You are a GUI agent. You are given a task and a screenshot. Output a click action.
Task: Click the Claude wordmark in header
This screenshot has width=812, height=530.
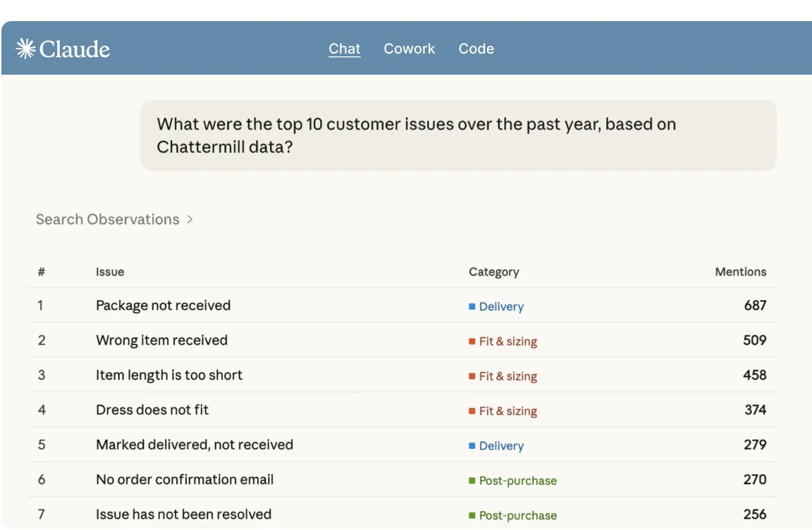(75, 49)
